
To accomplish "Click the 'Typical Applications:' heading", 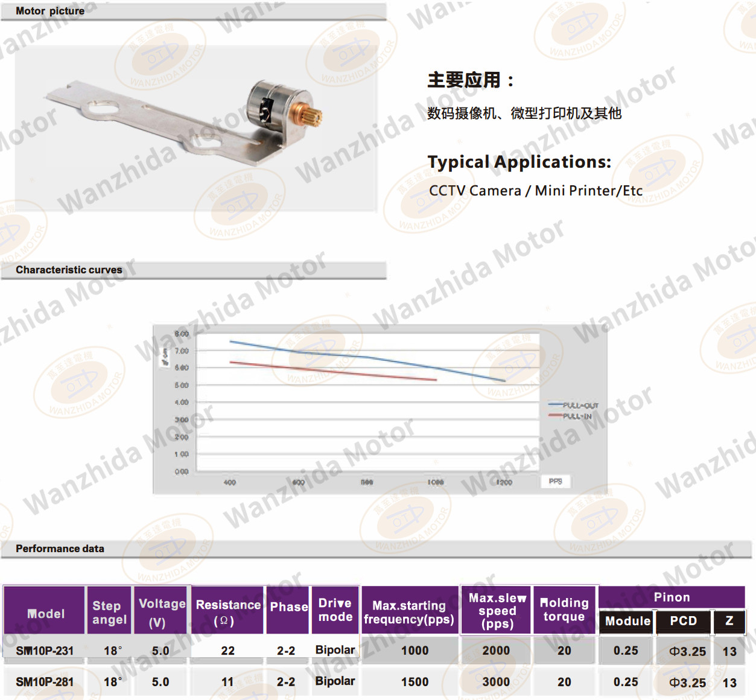I will [519, 162].
